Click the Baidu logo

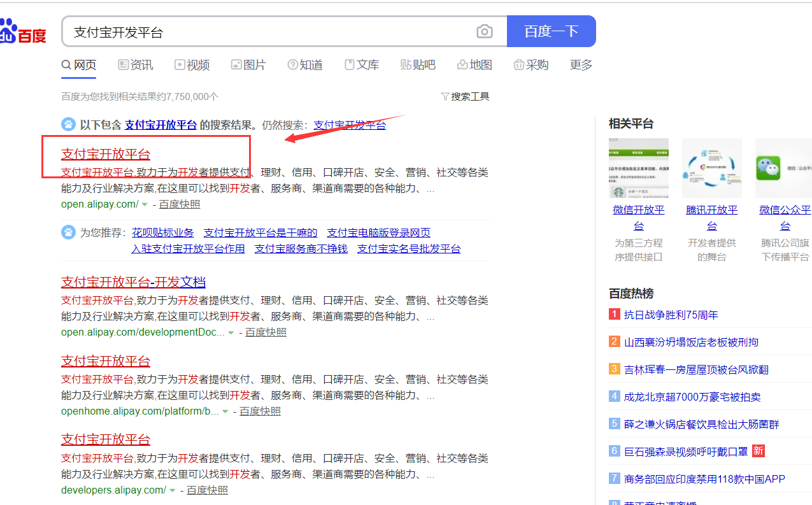23,31
